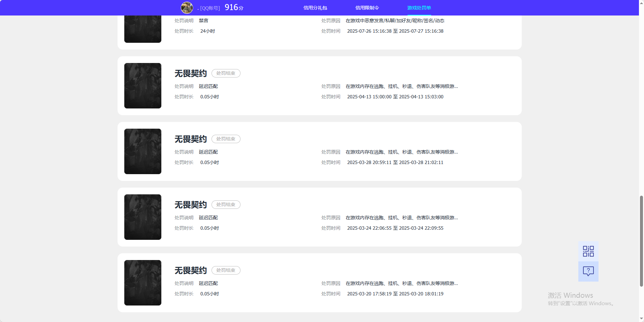Open the 信用限制令 tab

tap(367, 7)
